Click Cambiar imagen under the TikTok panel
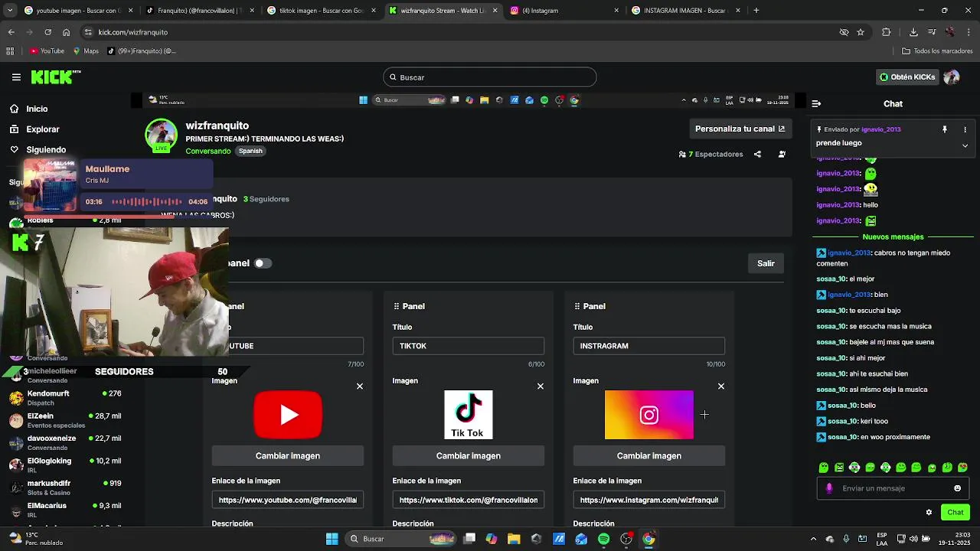 pos(469,456)
